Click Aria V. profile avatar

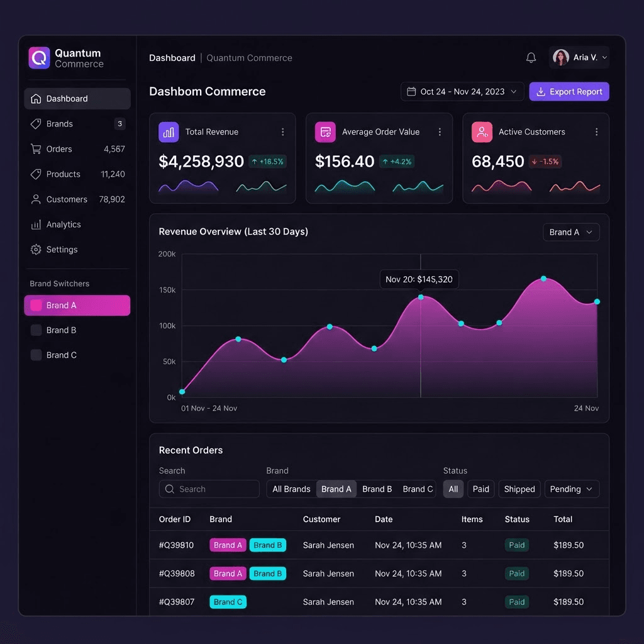click(560, 57)
